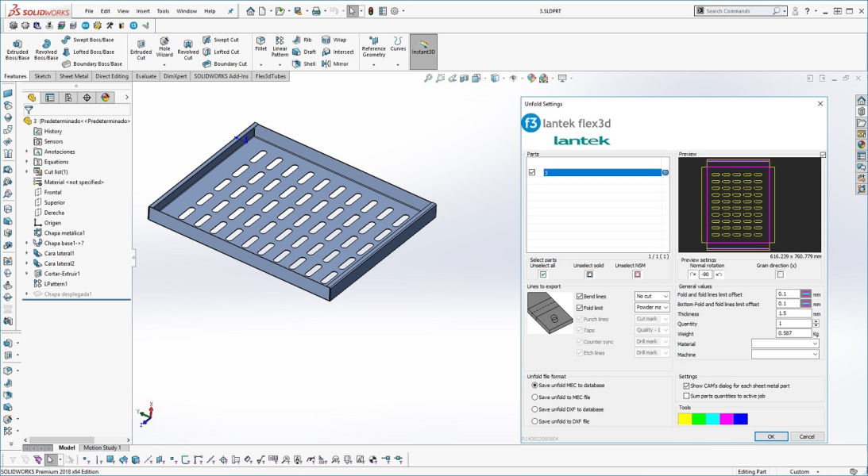Viewport: 868px width, 476px height.
Task: Select the Extruded Boss/Base tool
Action: (17, 49)
